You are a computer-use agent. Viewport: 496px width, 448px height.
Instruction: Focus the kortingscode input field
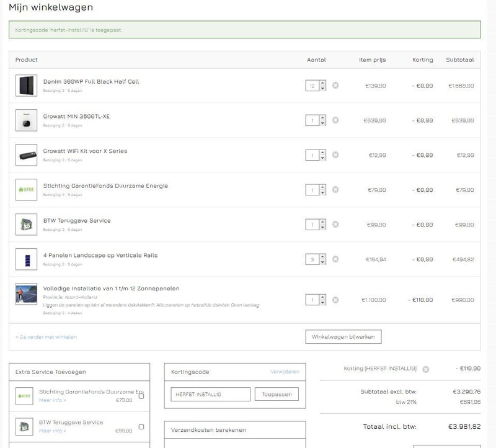[210, 394]
